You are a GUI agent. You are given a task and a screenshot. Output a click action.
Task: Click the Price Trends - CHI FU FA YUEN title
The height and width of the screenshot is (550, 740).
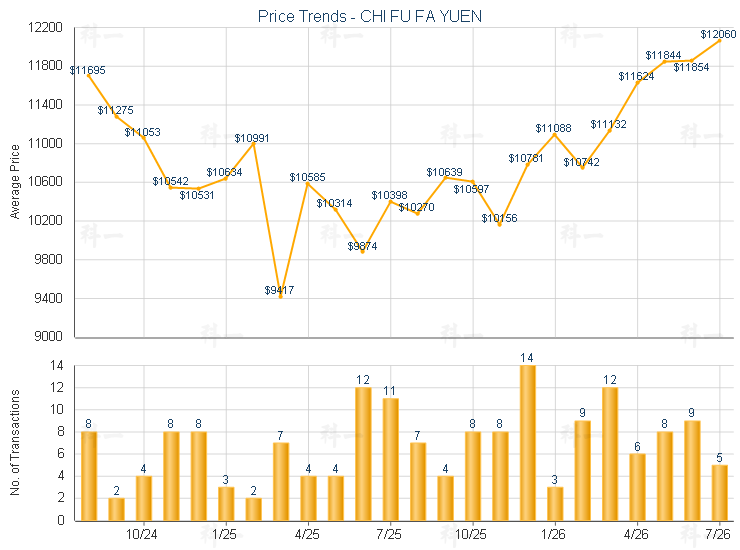[x=370, y=17]
